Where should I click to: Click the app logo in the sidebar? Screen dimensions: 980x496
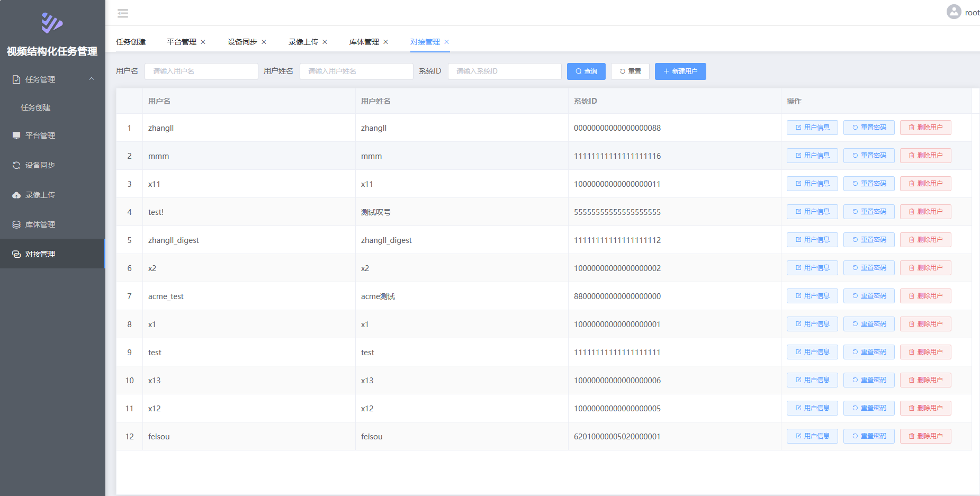52,23
